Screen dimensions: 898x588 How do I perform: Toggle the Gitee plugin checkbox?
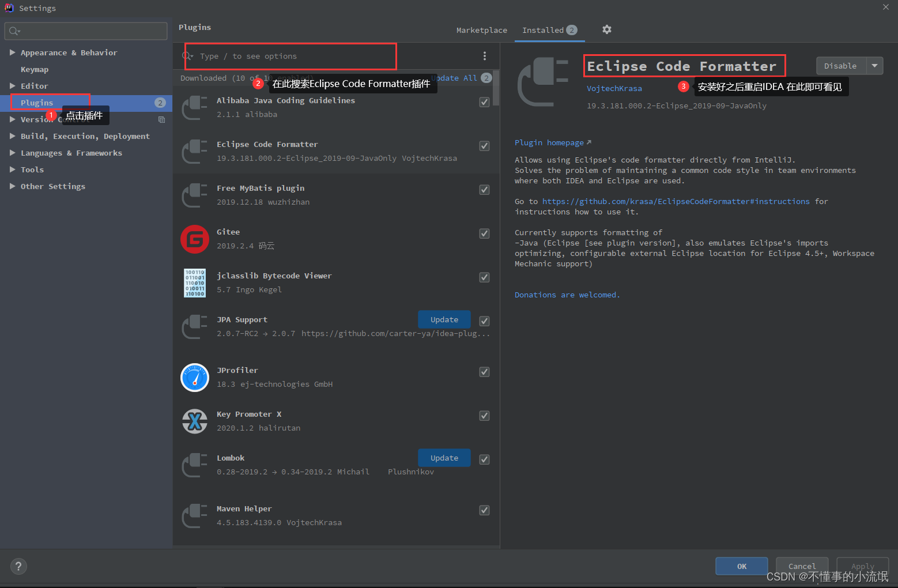(484, 233)
